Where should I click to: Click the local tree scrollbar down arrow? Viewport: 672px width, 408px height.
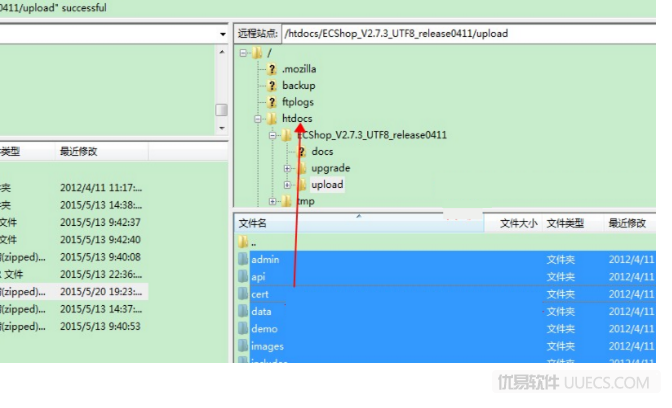click(x=222, y=128)
